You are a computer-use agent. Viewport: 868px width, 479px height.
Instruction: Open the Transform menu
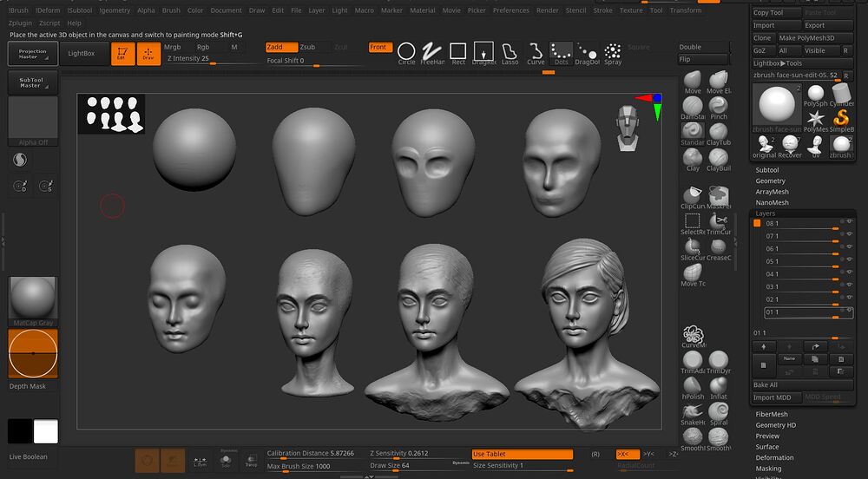[x=686, y=10]
